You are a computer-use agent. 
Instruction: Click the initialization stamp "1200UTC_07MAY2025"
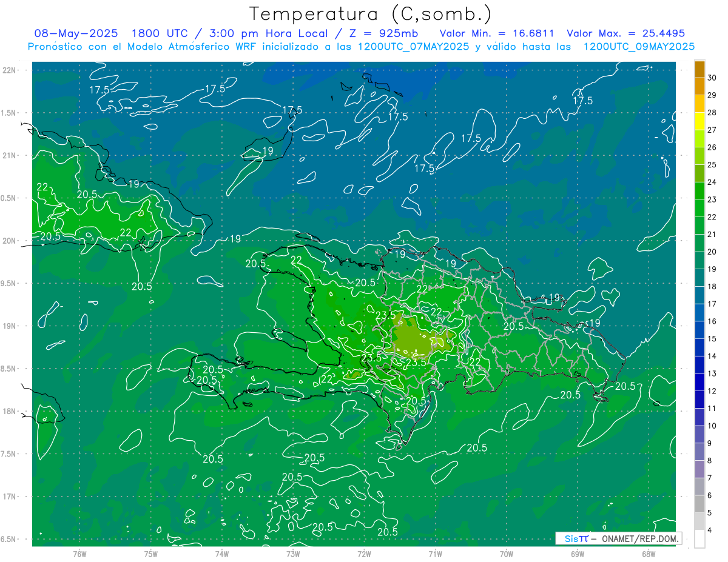pyautogui.click(x=414, y=47)
